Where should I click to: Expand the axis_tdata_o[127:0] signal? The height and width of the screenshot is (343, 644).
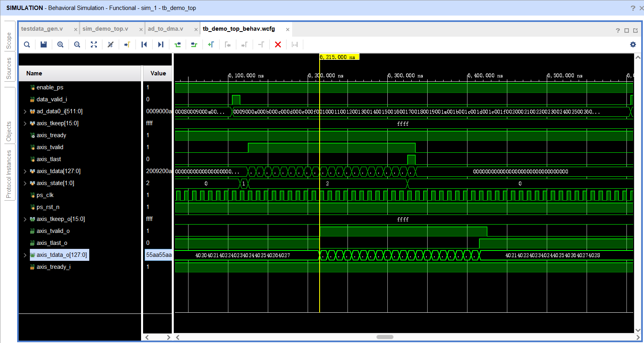coord(25,255)
